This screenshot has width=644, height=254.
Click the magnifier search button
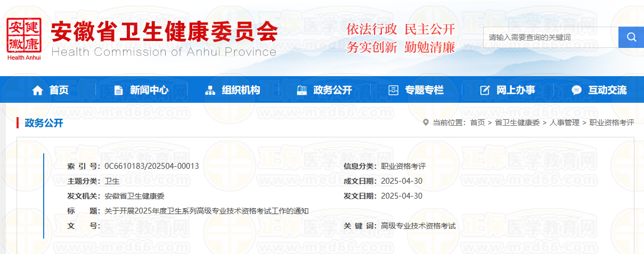(631, 37)
